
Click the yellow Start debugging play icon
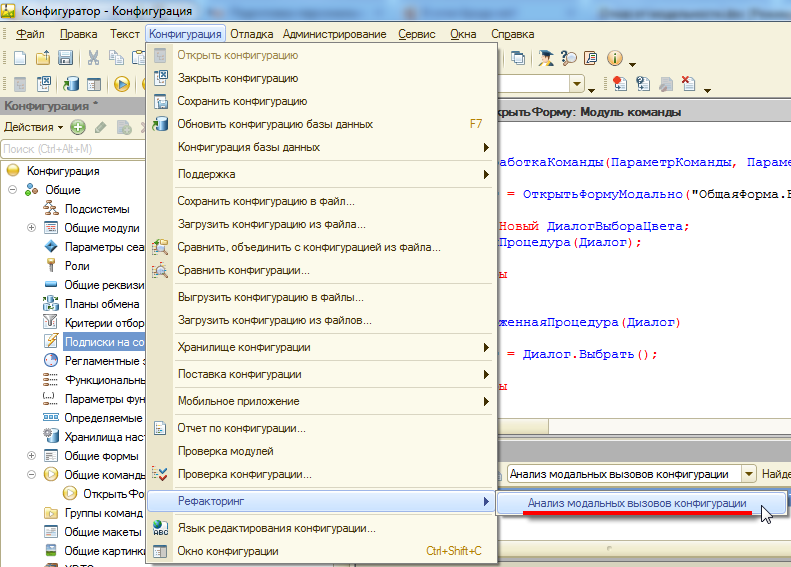(x=122, y=84)
